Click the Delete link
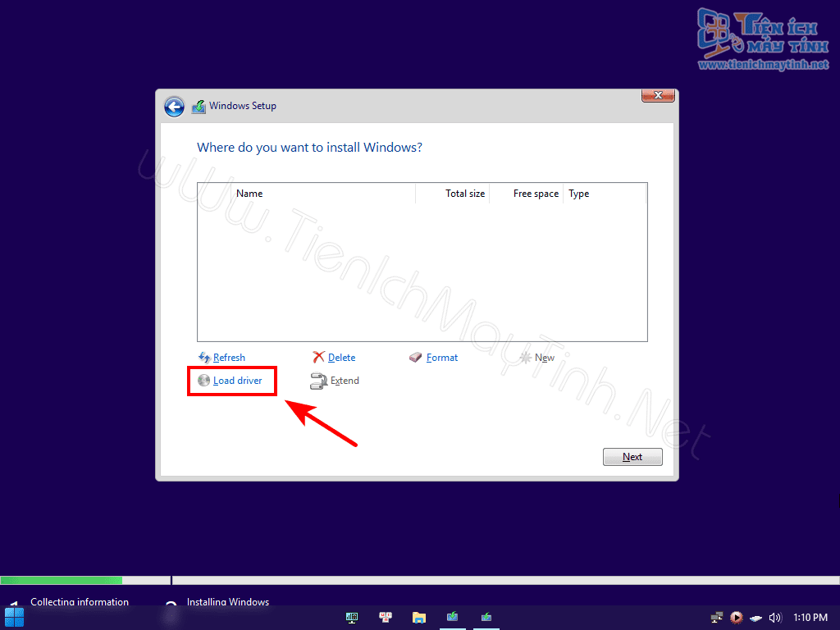This screenshot has width=840, height=630. point(342,358)
